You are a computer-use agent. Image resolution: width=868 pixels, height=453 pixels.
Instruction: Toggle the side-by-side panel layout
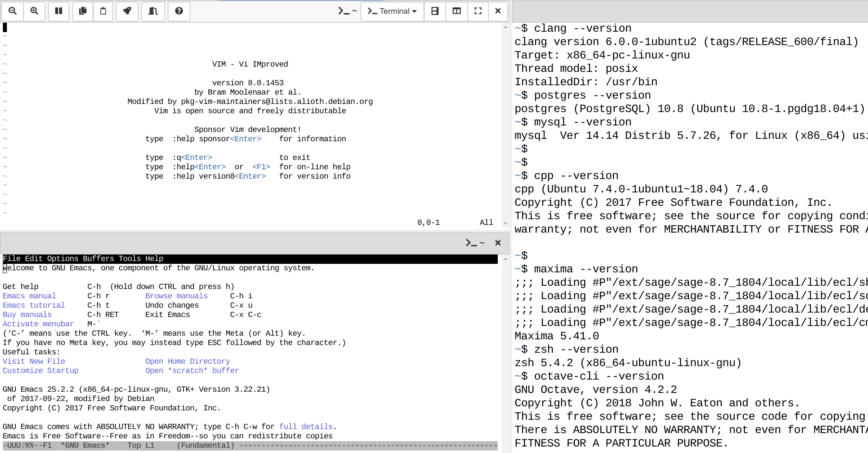click(456, 11)
